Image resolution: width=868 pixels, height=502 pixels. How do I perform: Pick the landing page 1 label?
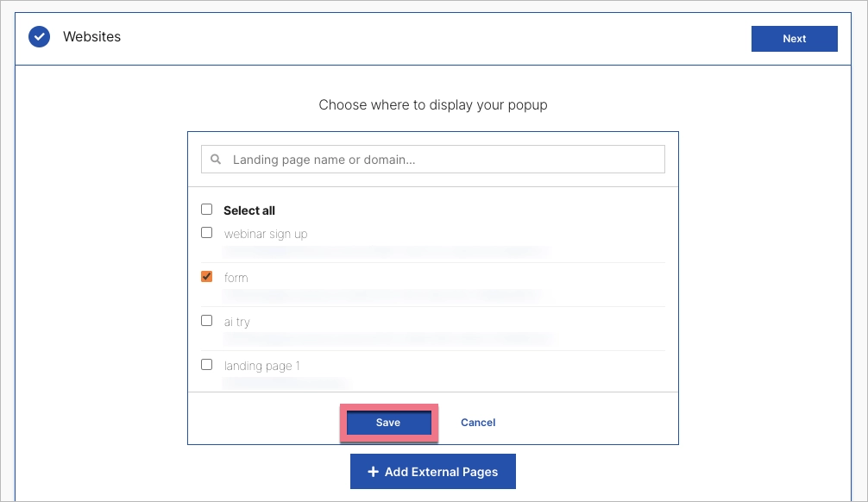262,366
